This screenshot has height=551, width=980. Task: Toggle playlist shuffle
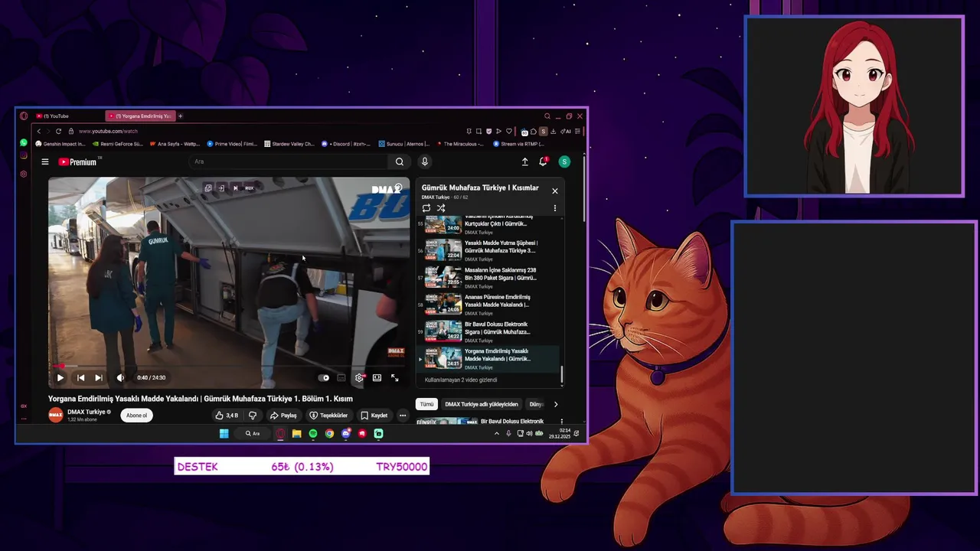(x=441, y=208)
